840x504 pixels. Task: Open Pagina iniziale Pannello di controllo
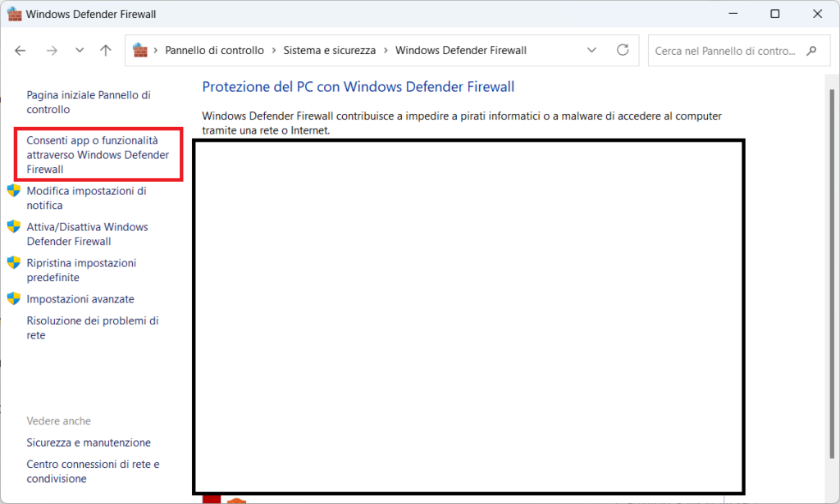88,102
